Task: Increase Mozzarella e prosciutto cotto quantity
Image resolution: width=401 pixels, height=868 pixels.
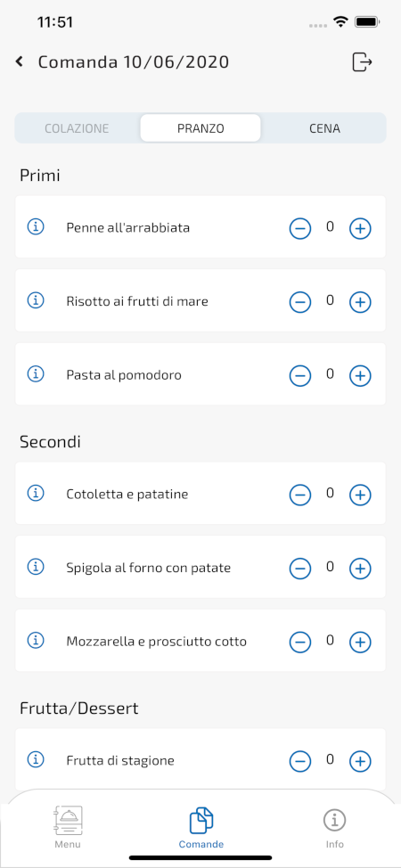Action: (x=360, y=643)
